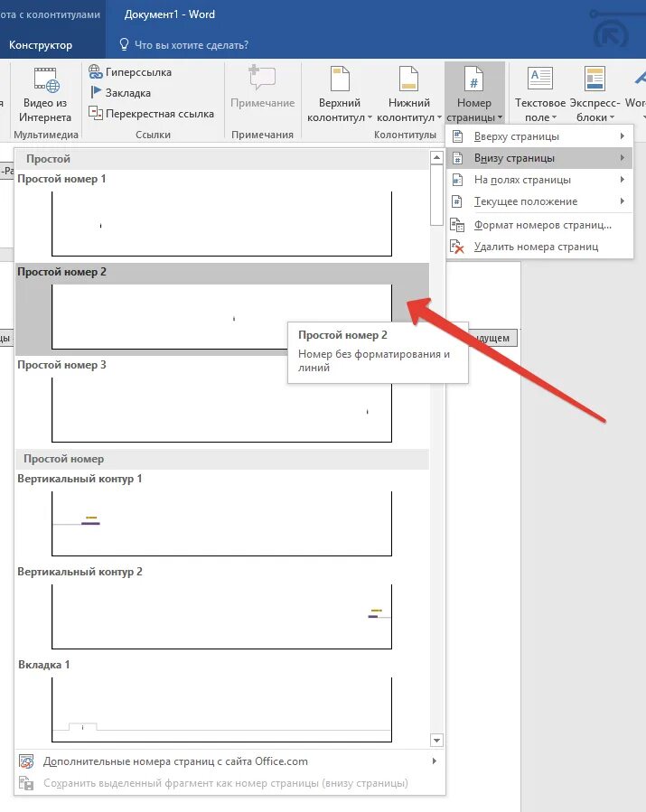Open the Номер страницы dropdown arrow
The image size is (646, 812).
pyautogui.click(x=500, y=117)
